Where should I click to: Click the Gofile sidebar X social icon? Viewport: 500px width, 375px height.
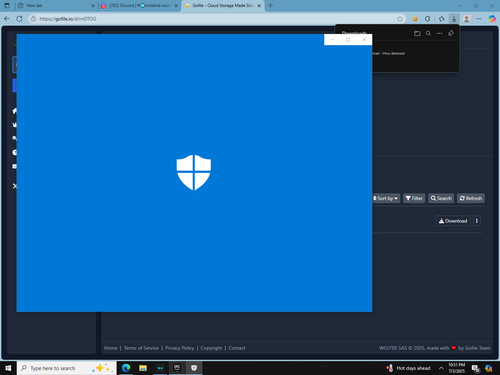[14, 186]
